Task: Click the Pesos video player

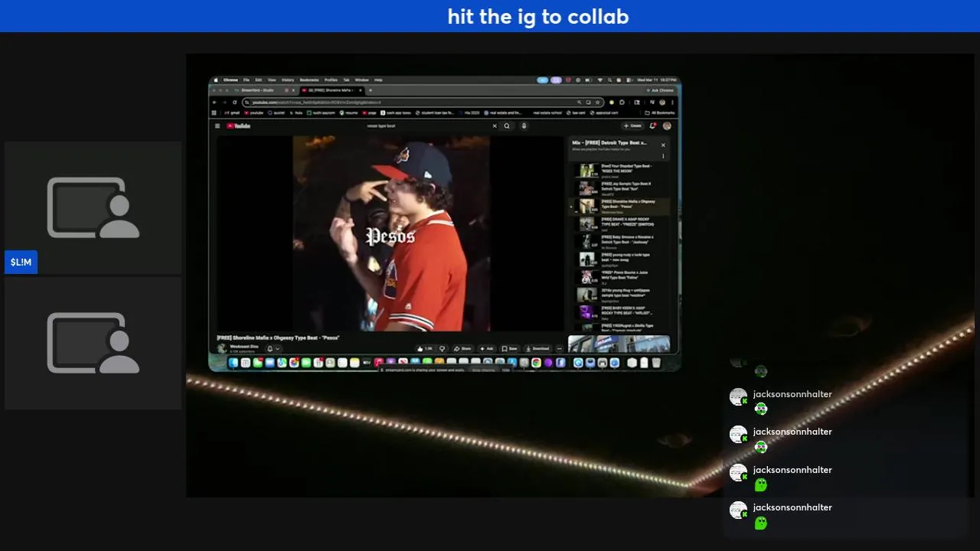Action: (391, 233)
